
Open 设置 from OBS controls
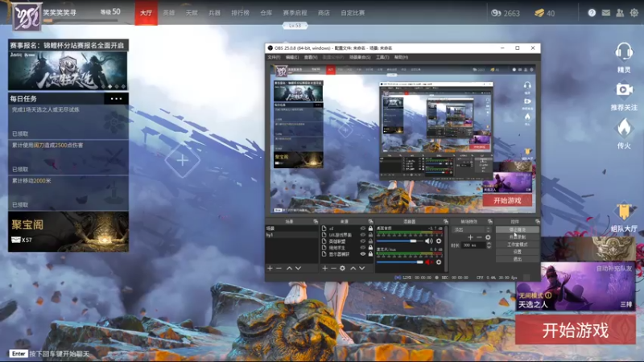517,252
